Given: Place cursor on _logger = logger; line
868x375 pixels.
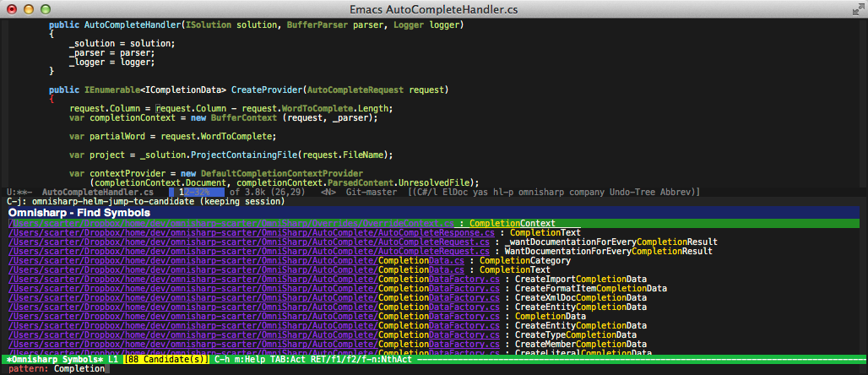Looking at the screenshot, I should click(x=111, y=62).
